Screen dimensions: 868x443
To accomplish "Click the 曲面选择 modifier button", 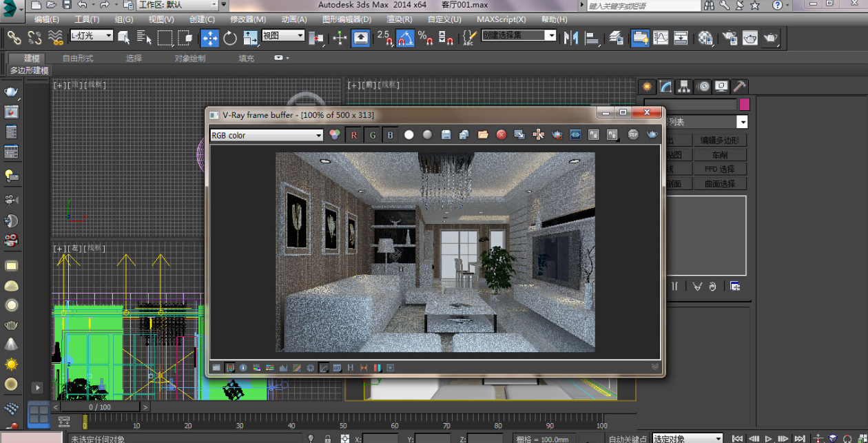I will pyautogui.click(x=720, y=183).
